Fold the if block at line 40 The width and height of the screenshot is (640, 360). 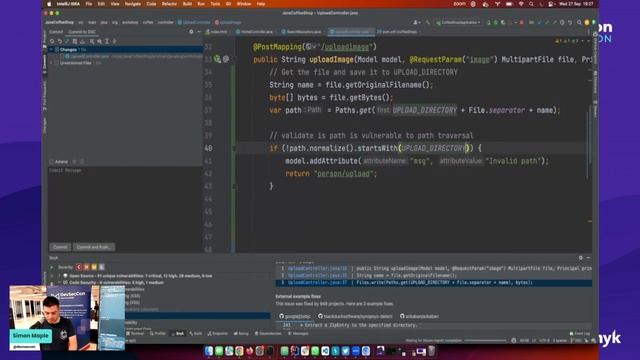(234, 148)
